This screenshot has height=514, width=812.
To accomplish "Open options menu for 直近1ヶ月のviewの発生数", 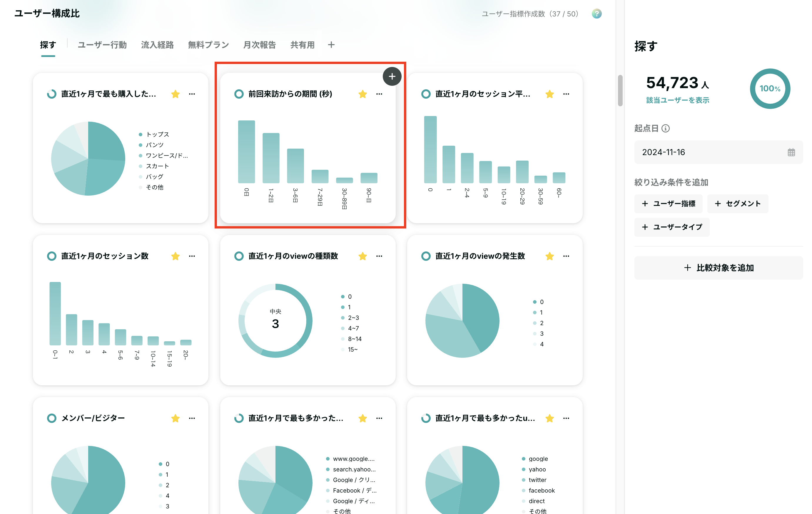I will pos(566,256).
